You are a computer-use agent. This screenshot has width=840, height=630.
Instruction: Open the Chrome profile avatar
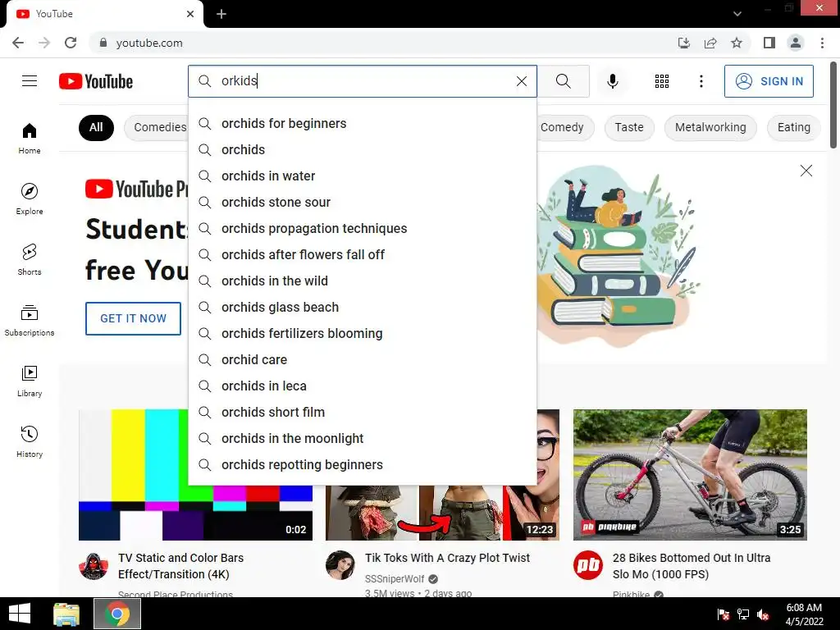(x=796, y=43)
